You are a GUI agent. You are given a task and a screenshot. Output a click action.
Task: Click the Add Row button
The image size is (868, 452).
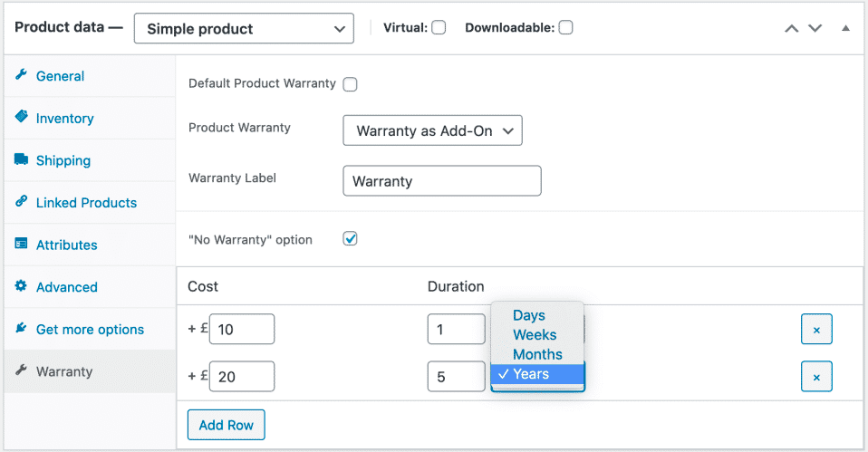coord(227,425)
